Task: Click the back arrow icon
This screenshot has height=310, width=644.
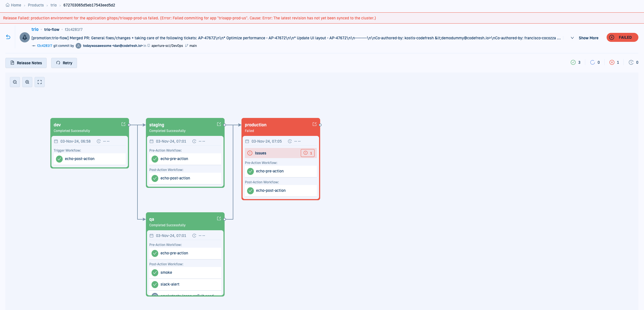Action: coord(8,37)
